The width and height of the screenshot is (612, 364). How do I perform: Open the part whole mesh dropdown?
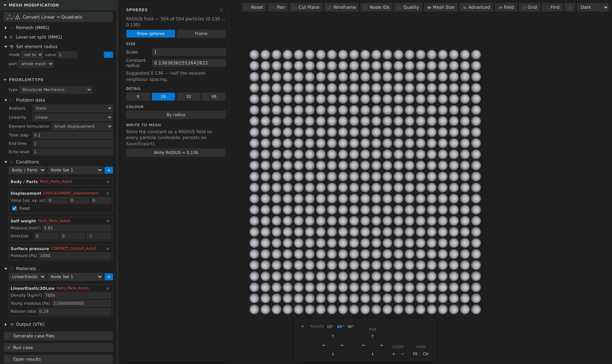[x=36, y=64]
